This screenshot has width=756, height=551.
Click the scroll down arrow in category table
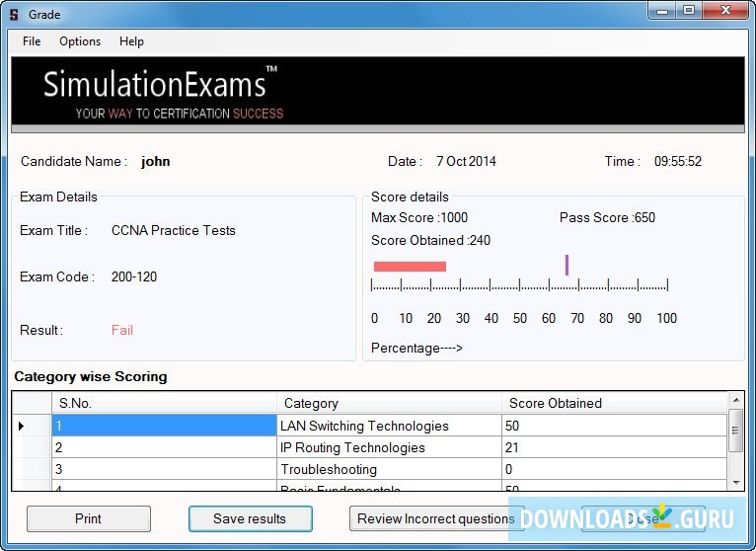pos(735,483)
